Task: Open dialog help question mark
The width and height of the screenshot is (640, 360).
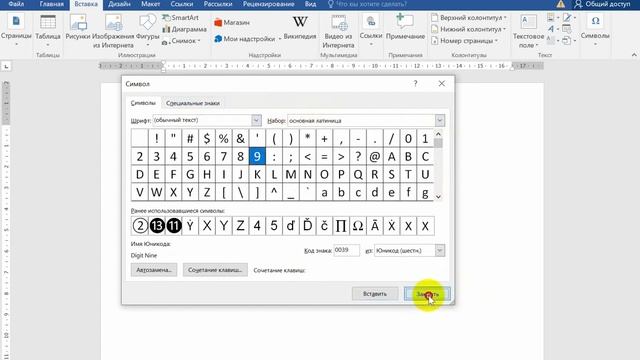Action: tap(416, 84)
